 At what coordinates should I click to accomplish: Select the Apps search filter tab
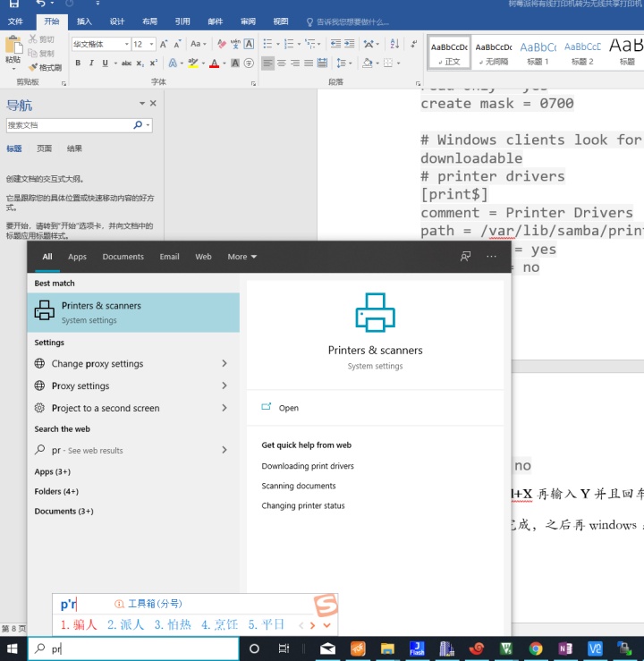[77, 257]
